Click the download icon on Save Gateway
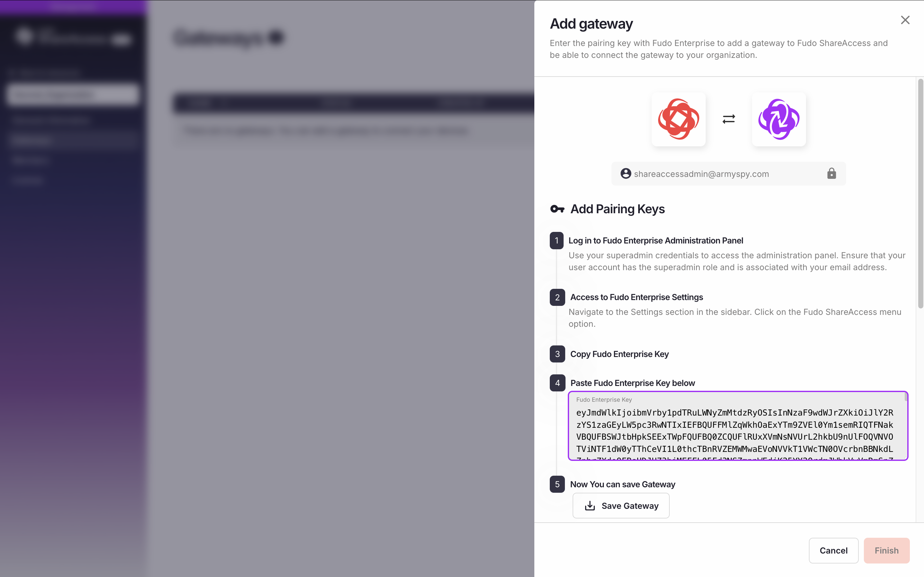The image size is (924, 577). point(590,506)
